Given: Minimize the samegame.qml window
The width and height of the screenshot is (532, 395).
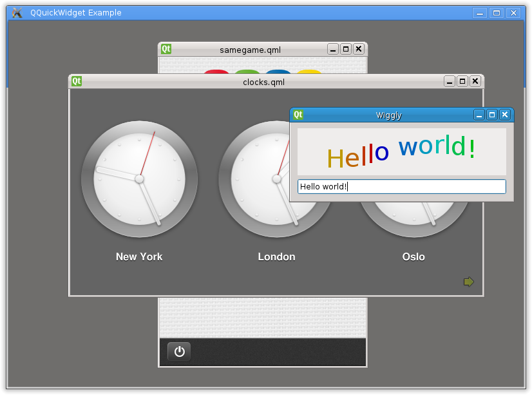Looking at the screenshot, I should click(x=333, y=49).
